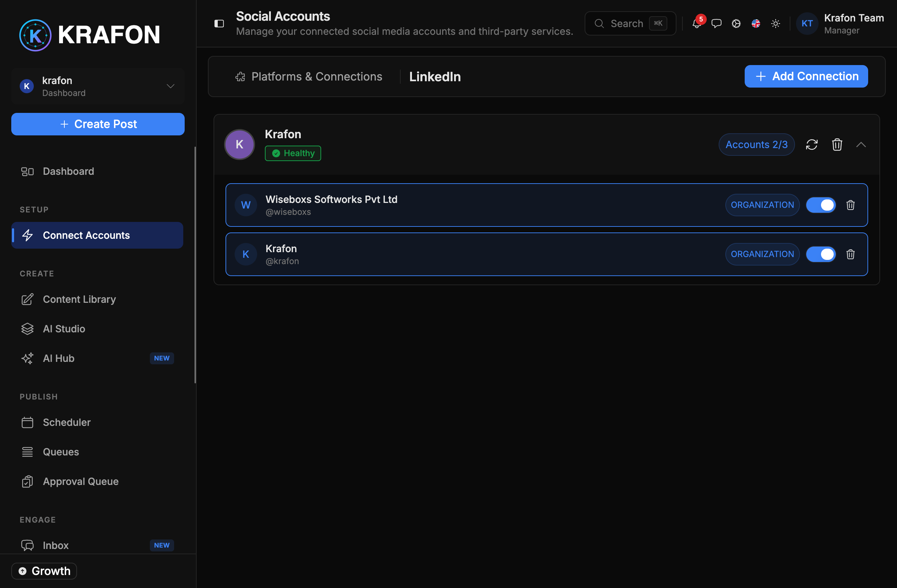
Task: Refresh the Krafon LinkedIn connection
Action: 812,145
